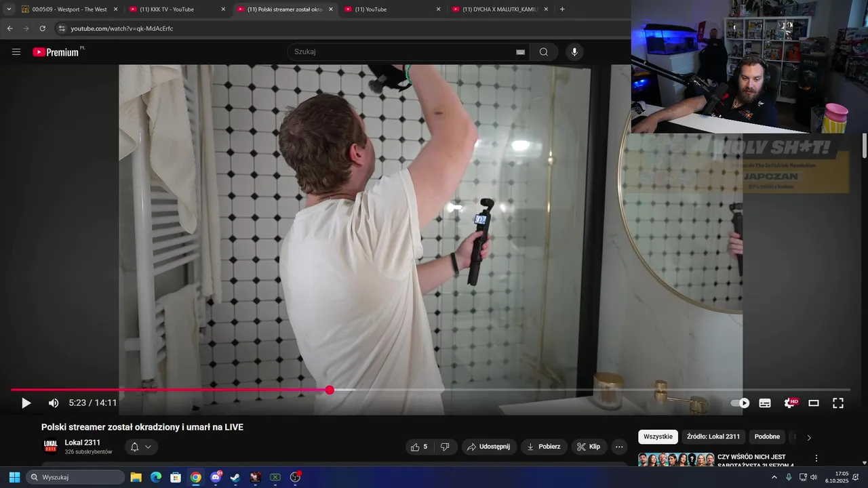The width and height of the screenshot is (868, 488).
Task: Open more actions three-dot menu
Action: click(618, 447)
